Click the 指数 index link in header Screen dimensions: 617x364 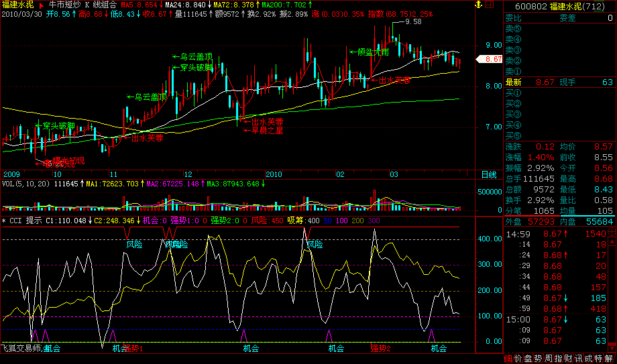pyautogui.click(x=376, y=13)
